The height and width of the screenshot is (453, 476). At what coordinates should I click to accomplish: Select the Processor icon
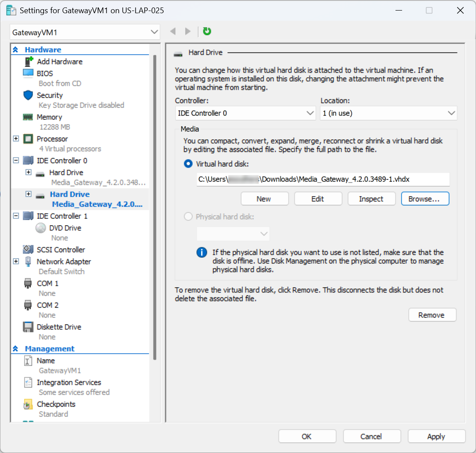pos(28,139)
